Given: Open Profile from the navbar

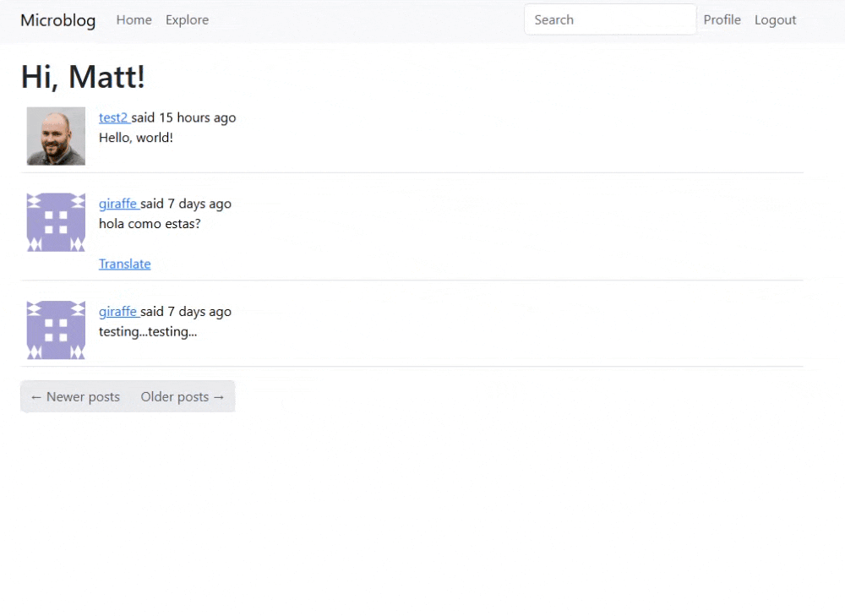Looking at the screenshot, I should (722, 20).
